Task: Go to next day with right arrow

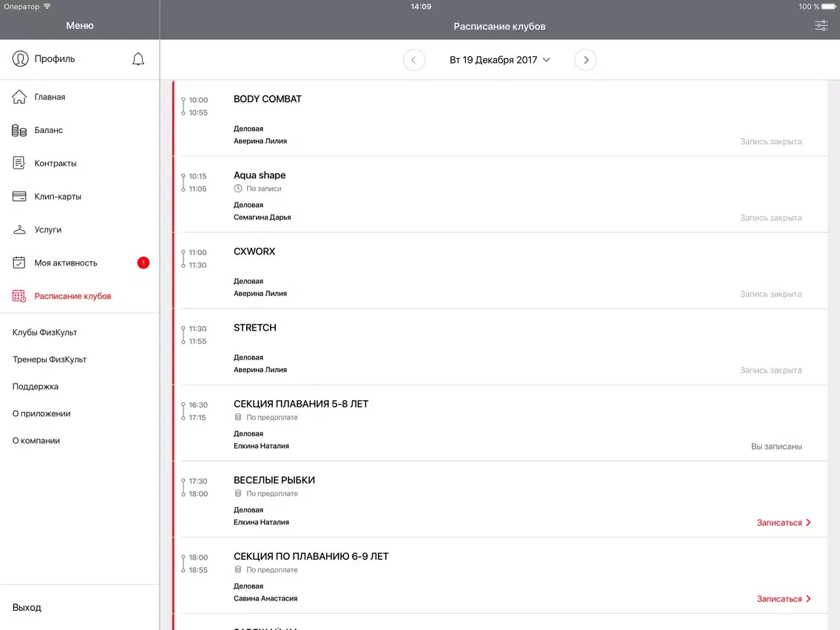Action: 585,60
